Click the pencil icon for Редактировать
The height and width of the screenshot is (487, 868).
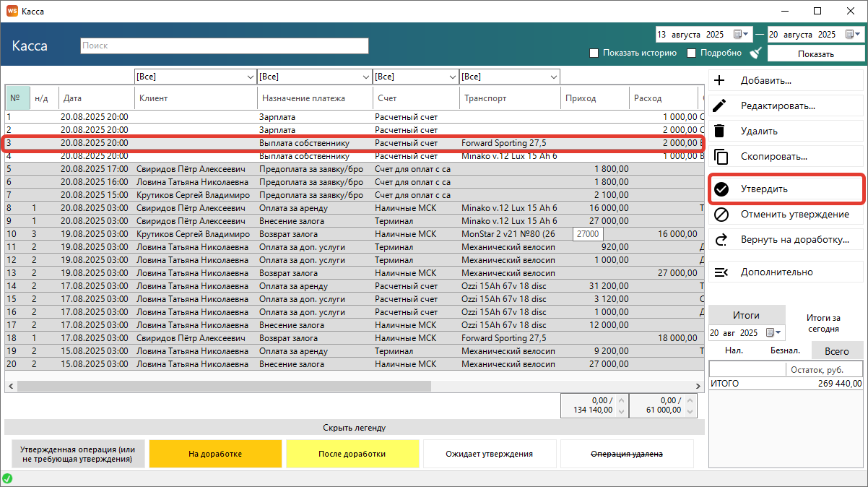pyautogui.click(x=720, y=106)
